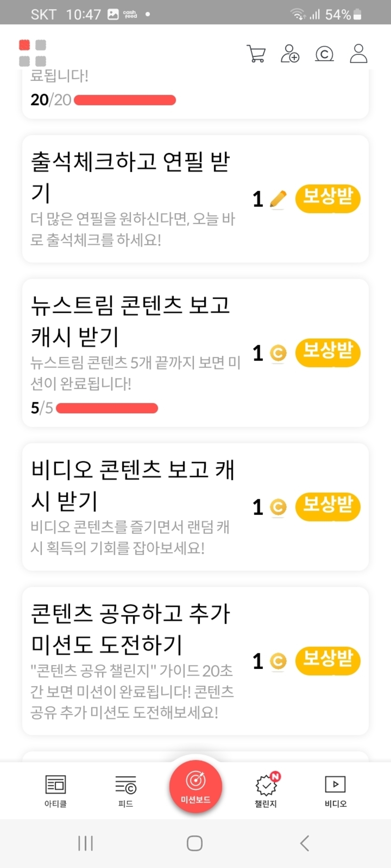
Task: Tap the coin icon for content sharing mission
Action: 278,661
